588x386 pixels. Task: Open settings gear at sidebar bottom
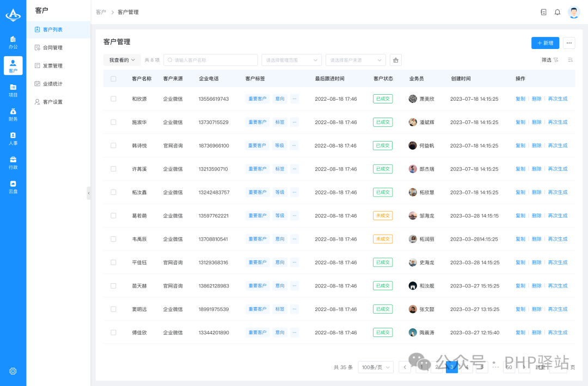pos(13,371)
